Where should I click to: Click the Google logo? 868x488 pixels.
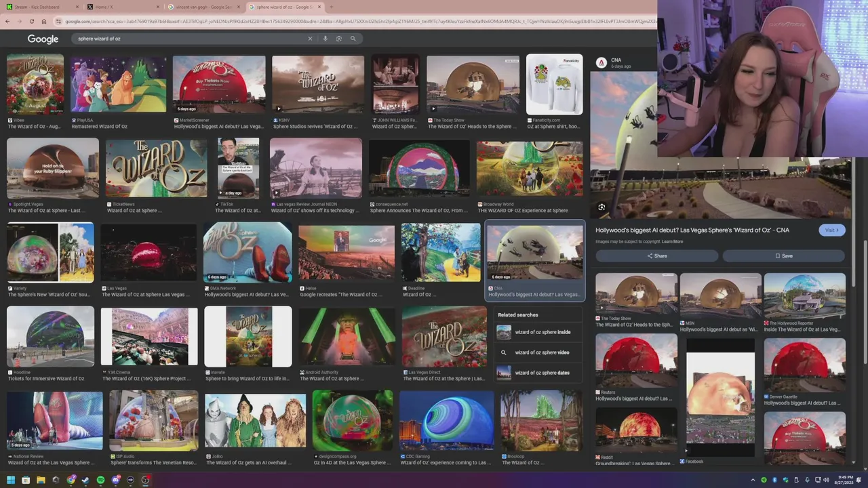(43, 39)
